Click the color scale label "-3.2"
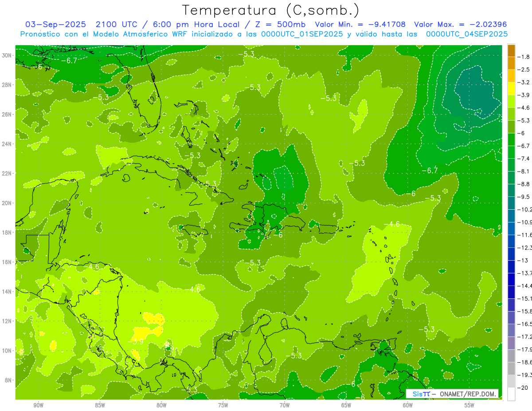The height and width of the screenshot is (411, 532). click(524, 82)
